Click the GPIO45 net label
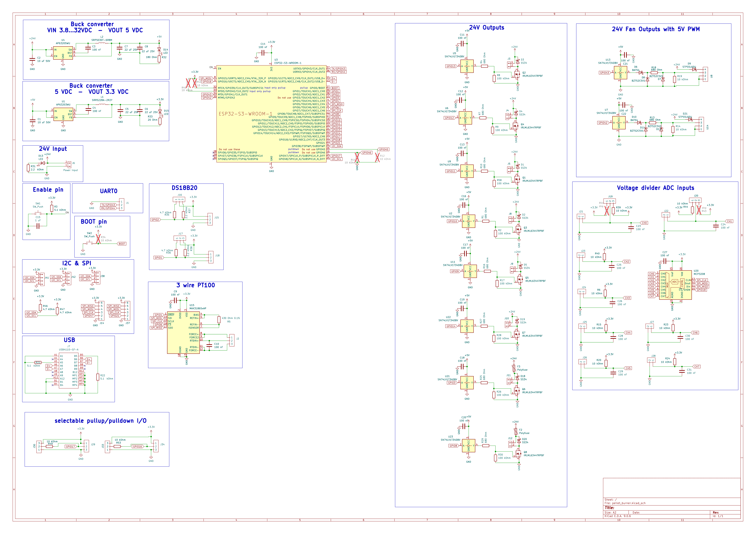Image resolution: width=756 pixels, height=534 pixels. tap(384, 149)
